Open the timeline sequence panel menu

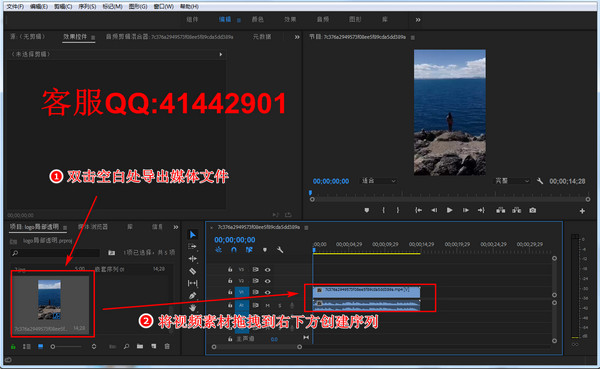click(x=306, y=228)
